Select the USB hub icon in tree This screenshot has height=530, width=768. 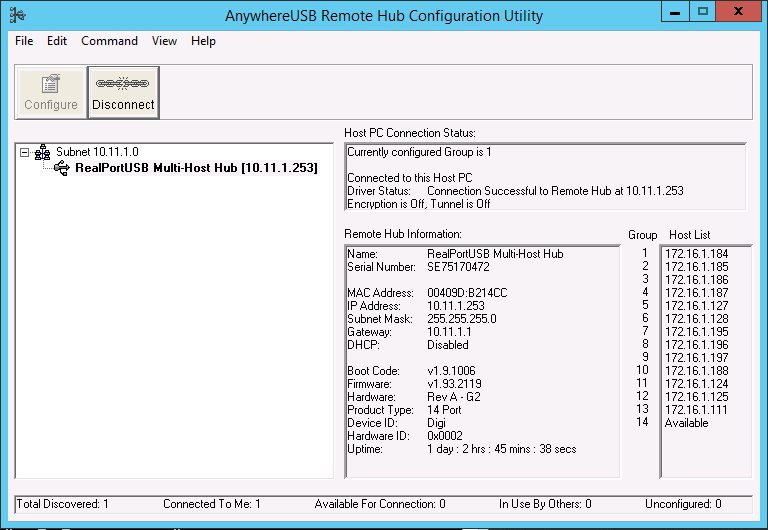pos(62,168)
